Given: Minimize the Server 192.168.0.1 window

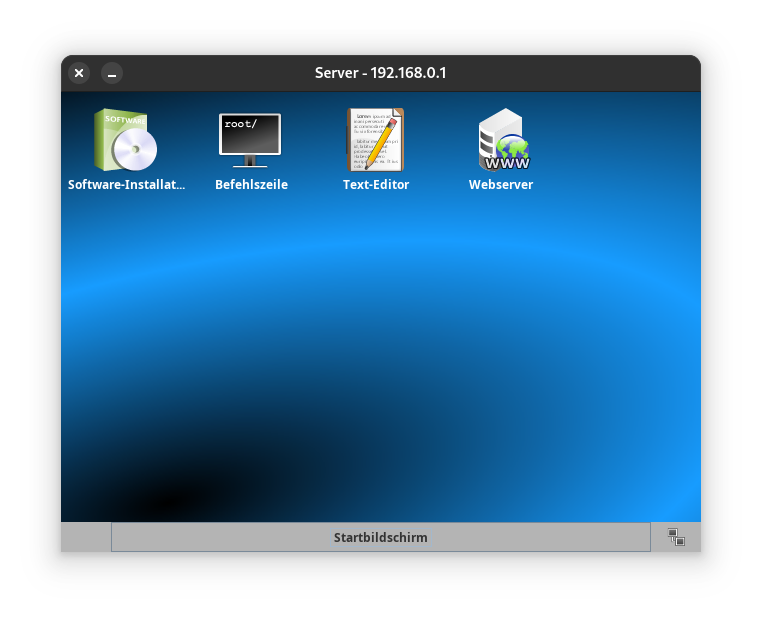Looking at the screenshot, I should 112,73.
